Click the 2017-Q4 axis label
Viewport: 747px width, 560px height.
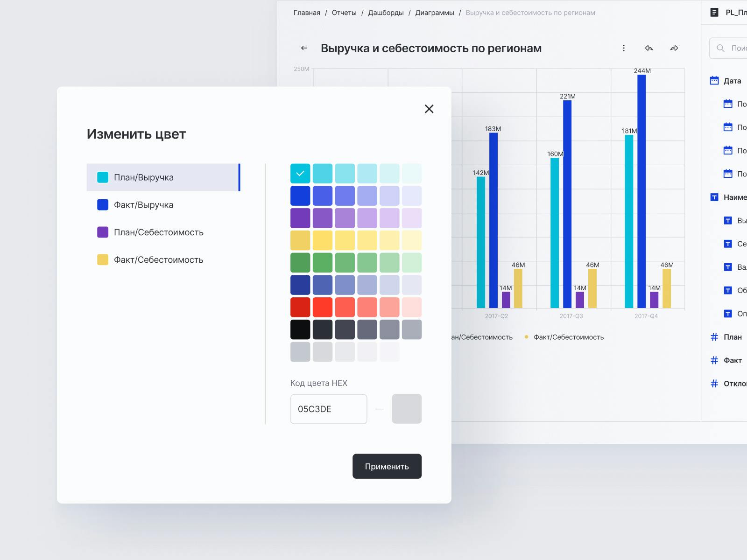(646, 316)
